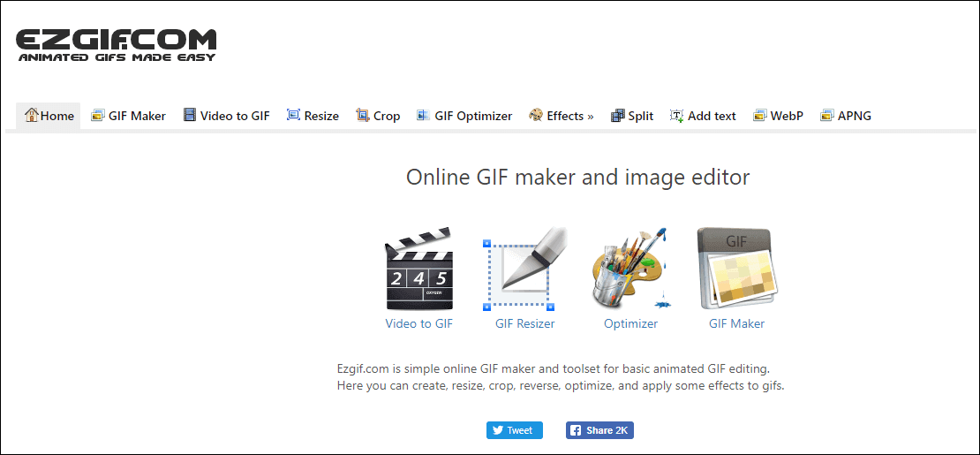Viewport: 980px width, 455px height.
Task: Click the 'Here you can create, resize, crop' sentence
Action: pyautogui.click(x=561, y=385)
